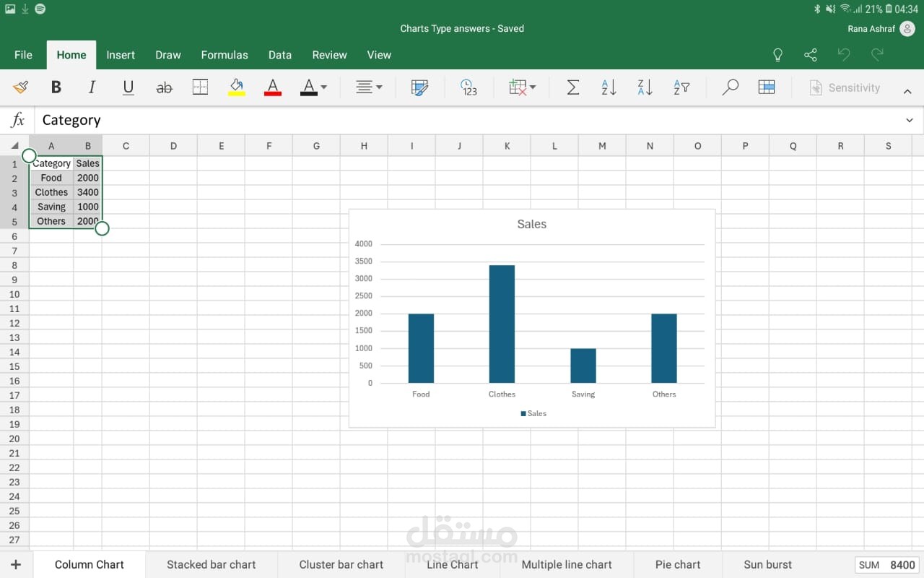Viewport: 924px width, 578px height.
Task: Open the font color dropdown arrow
Action: click(x=323, y=87)
